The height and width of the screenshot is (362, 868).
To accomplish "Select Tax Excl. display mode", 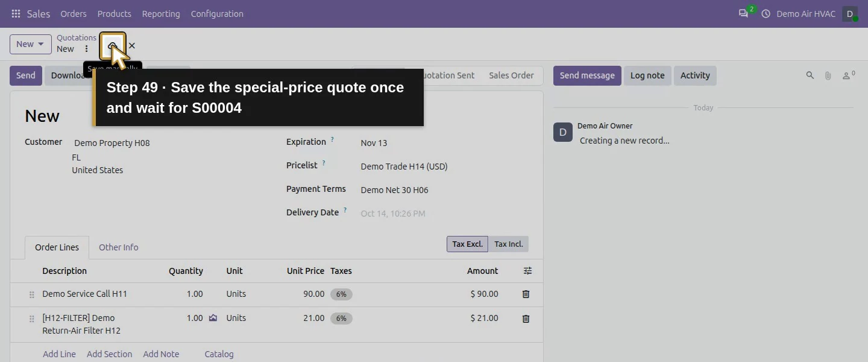I will tap(467, 244).
